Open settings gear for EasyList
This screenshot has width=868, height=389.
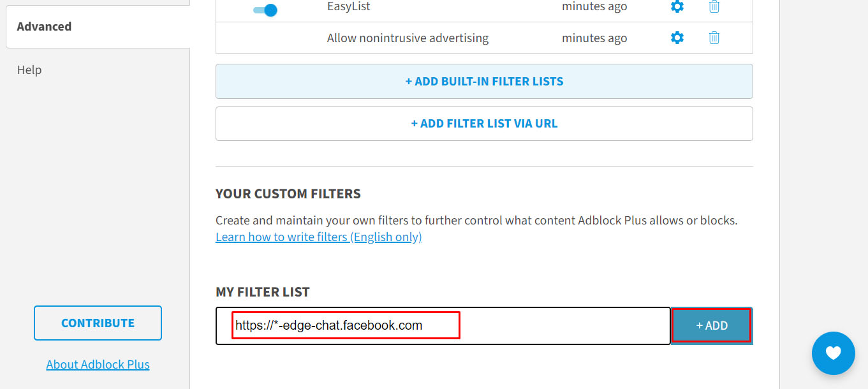click(x=677, y=6)
